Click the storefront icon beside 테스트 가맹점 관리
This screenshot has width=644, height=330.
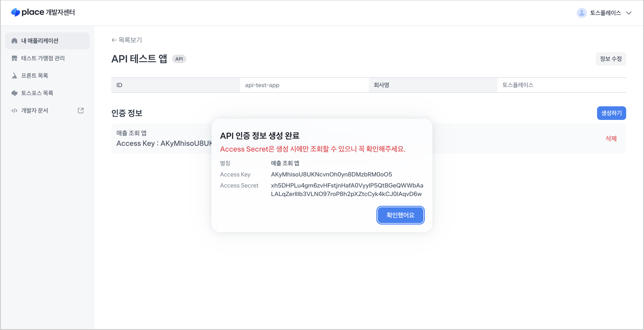pos(14,58)
